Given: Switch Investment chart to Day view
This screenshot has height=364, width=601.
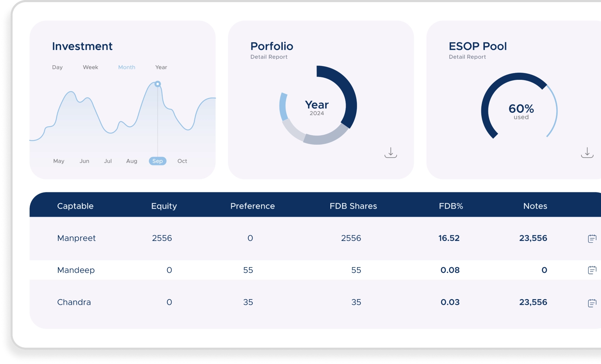Looking at the screenshot, I should (x=57, y=67).
